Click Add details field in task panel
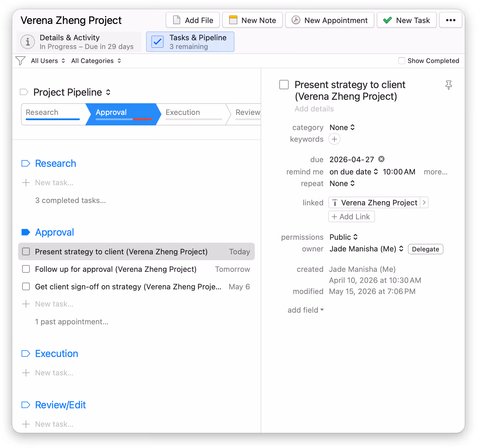Viewport: 477px width, 448px height. pyautogui.click(x=314, y=109)
